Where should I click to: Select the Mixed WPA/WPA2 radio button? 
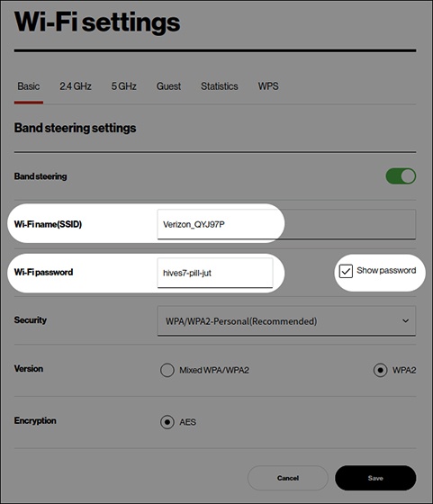(167, 370)
